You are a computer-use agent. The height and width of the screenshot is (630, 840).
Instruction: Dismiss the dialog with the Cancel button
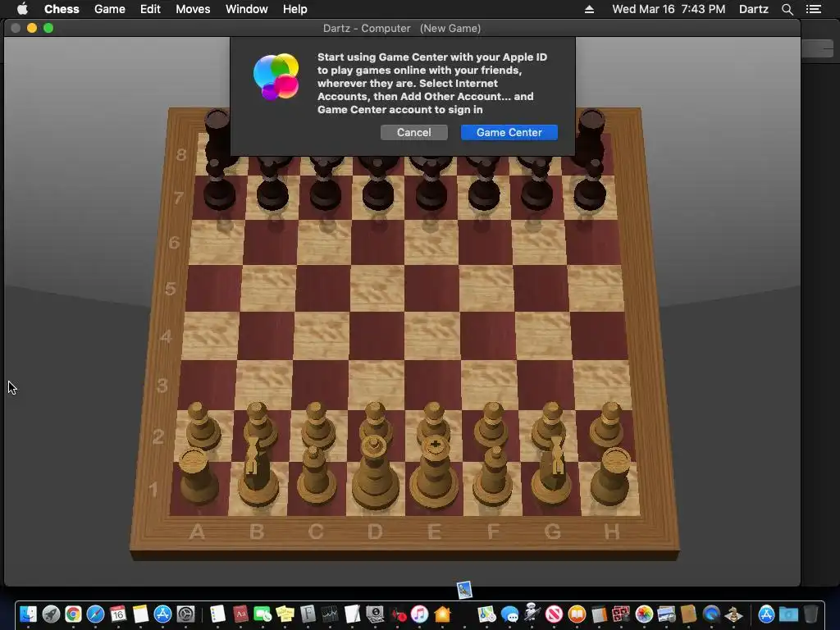(x=413, y=132)
